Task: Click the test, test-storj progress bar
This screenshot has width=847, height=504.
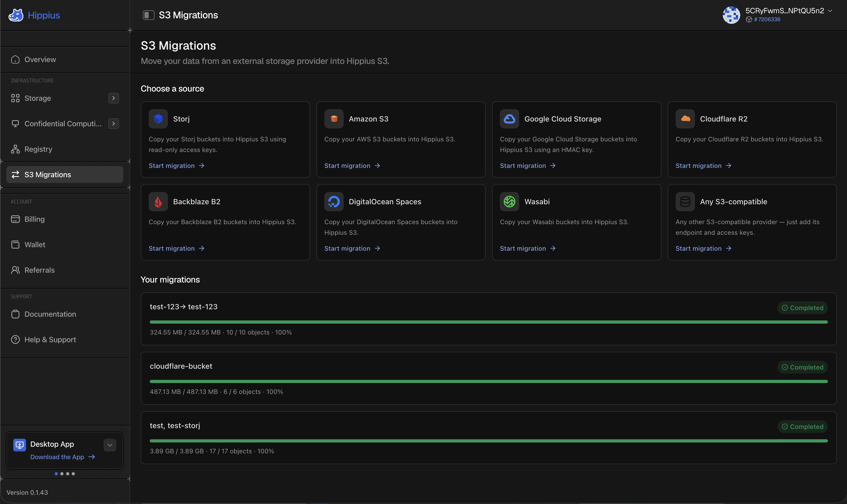Action: click(x=489, y=441)
